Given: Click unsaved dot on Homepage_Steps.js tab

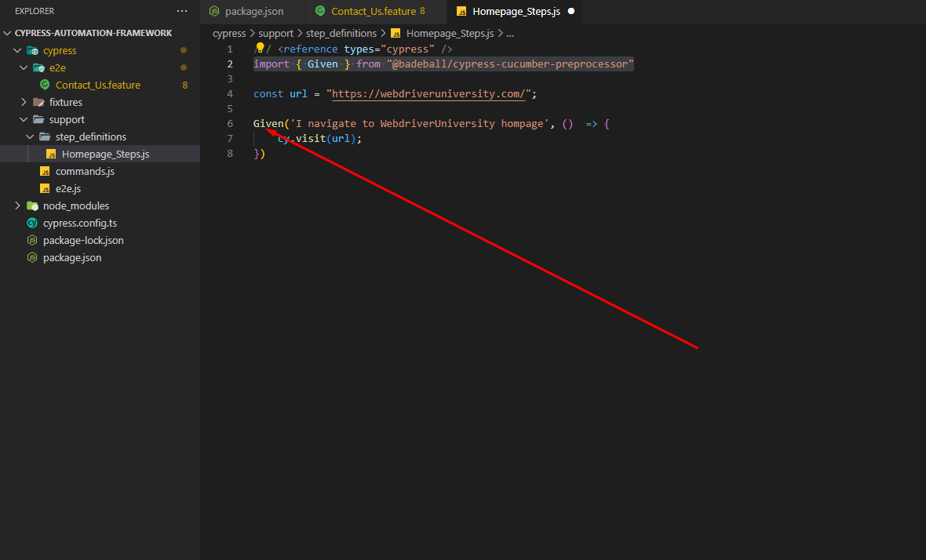Looking at the screenshot, I should click(x=571, y=11).
